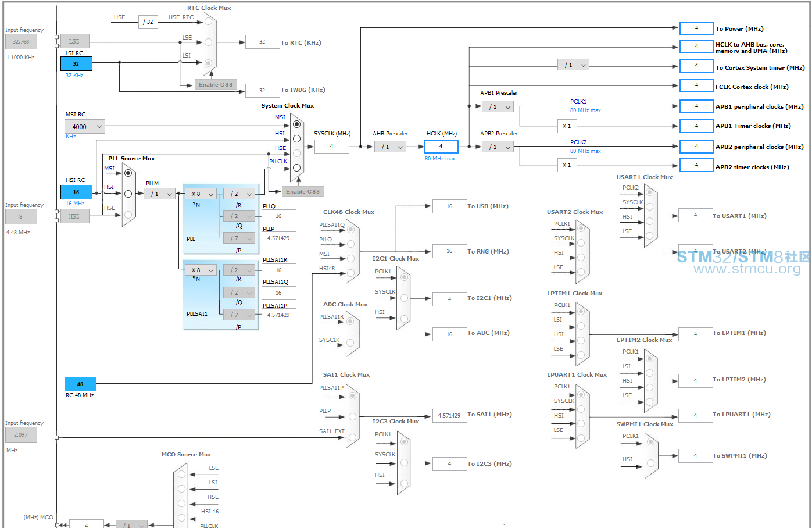
Task: Select SYSCLK in the LPUART1 Clock Mux
Action: pos(581,408)
